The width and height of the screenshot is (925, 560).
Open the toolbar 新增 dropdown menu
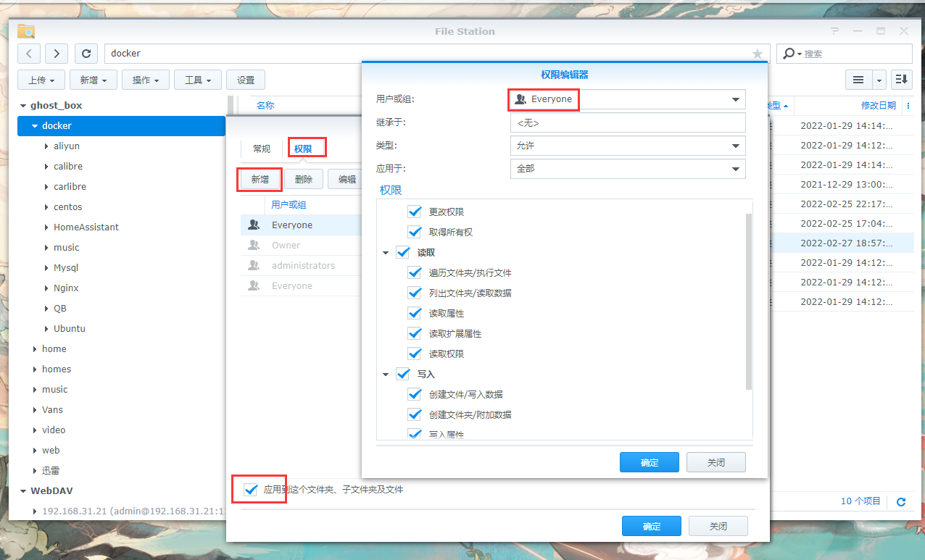tap(94, 80)
